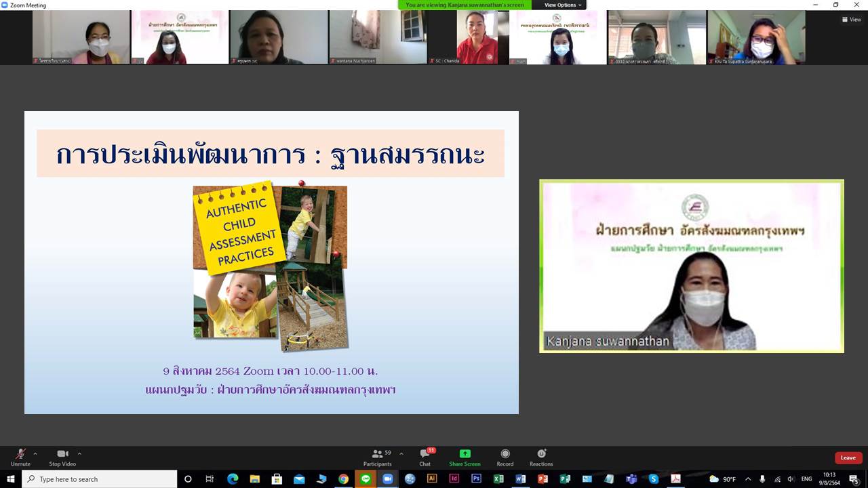Open the system volume control
The image size is (868, 488).
[x=791, y=479]
